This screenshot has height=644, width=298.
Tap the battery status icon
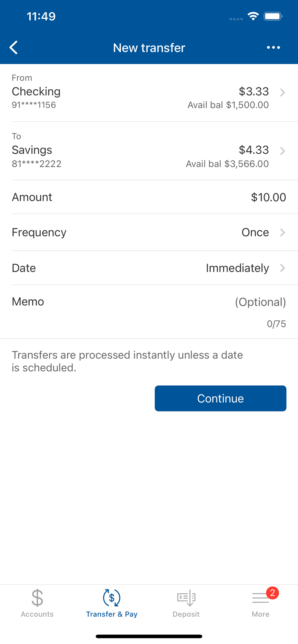click(x=273, y=16)
